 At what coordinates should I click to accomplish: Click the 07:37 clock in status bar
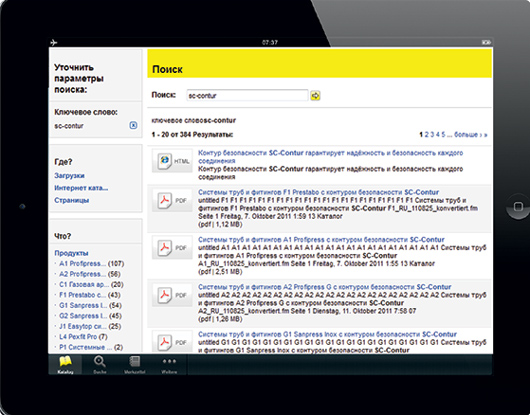pyautogui.click(x=270, y=43)
